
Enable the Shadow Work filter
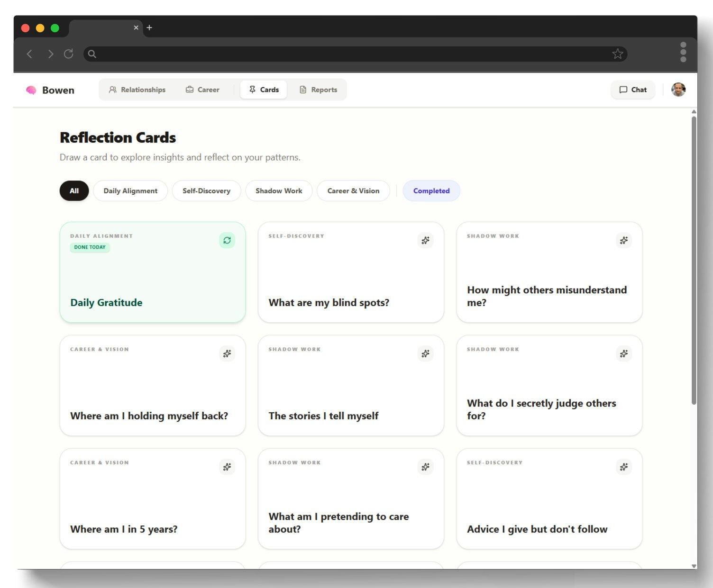[x=278, y=190]
